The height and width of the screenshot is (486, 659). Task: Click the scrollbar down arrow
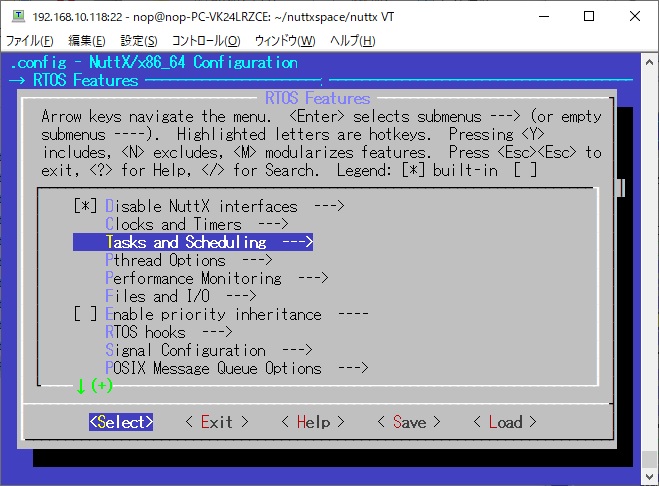(x=649, y=476)
